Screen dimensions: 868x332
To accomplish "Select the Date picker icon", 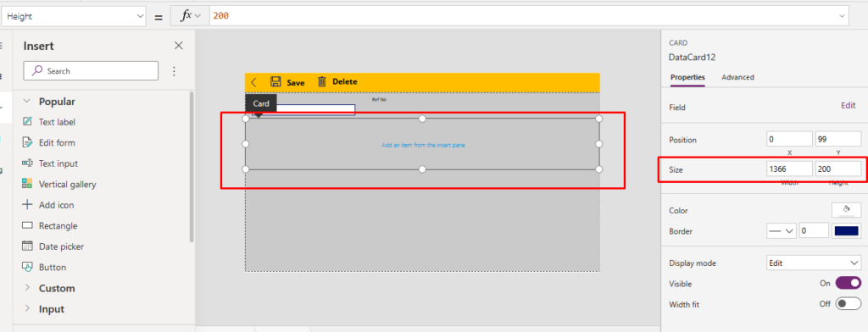I will (27, 246).
